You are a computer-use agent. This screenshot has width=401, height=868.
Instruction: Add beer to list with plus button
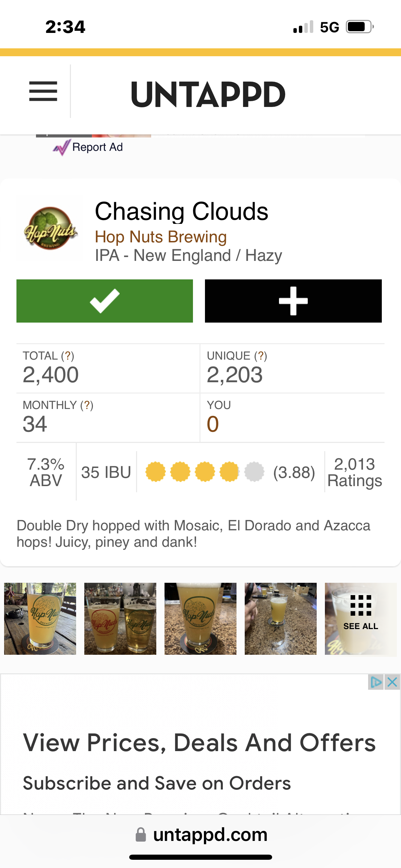(x=293, y=301)
